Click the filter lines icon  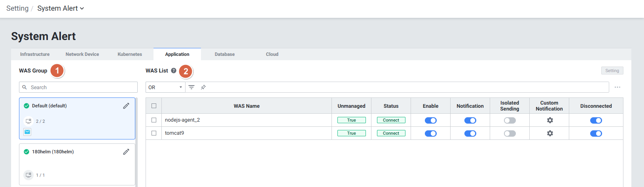tap(191, 87)
